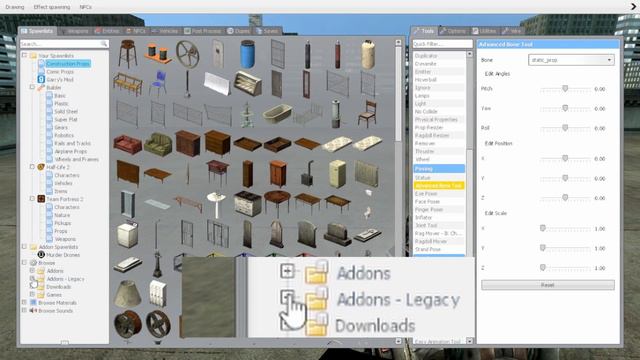This screenshot has width=640, height=360.
Task: Select the Thruster tool
Action: [439, 151]
